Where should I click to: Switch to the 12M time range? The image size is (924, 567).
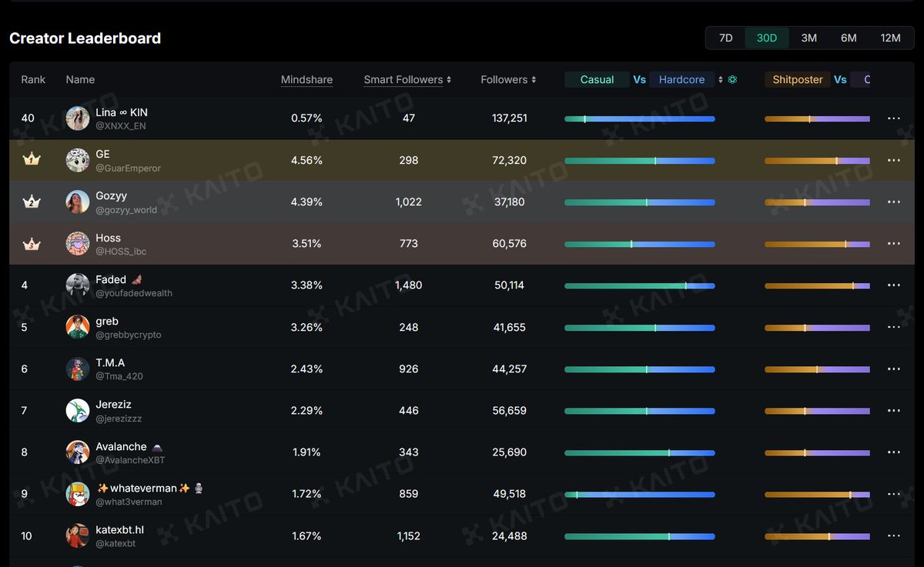click(890, 38)
